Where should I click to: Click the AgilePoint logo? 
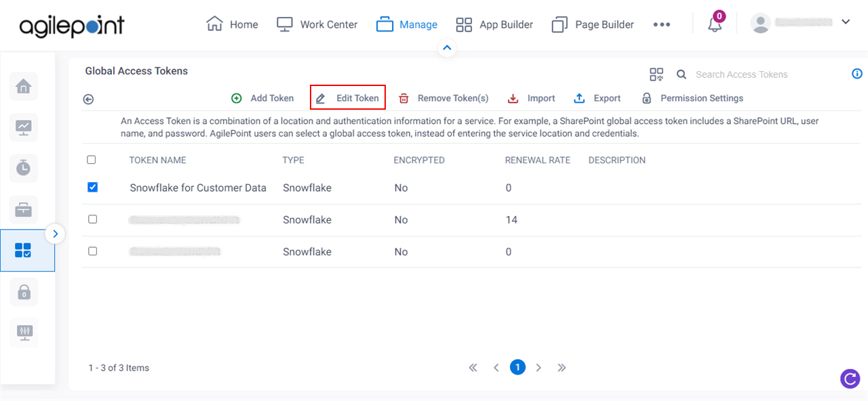pos(72,25)
